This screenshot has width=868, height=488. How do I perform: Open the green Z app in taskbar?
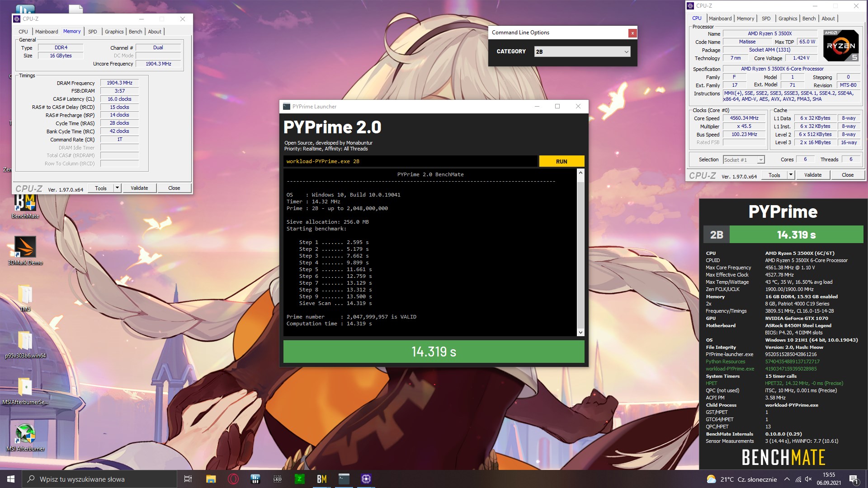click(x=299, y=479)
